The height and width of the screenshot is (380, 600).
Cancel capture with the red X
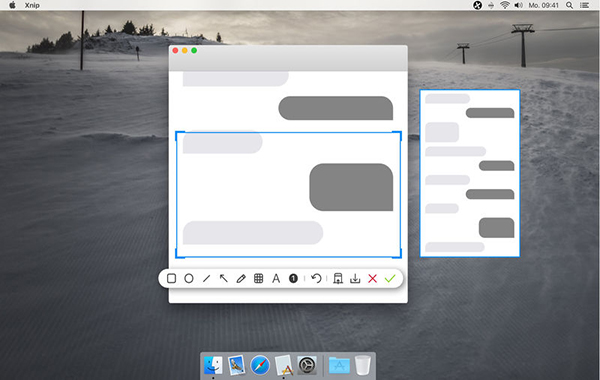pyautogui.click(x=372, y=278)
